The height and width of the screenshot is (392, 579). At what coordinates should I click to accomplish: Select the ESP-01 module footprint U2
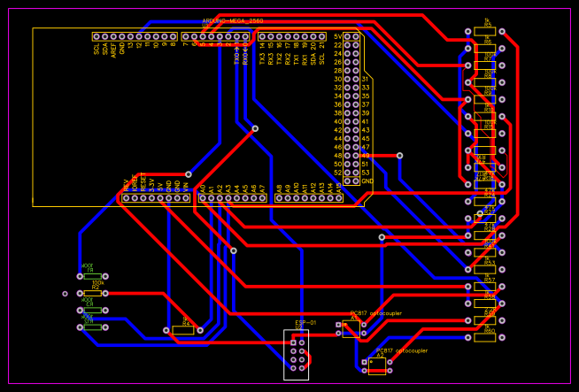(x=297, y=355)
